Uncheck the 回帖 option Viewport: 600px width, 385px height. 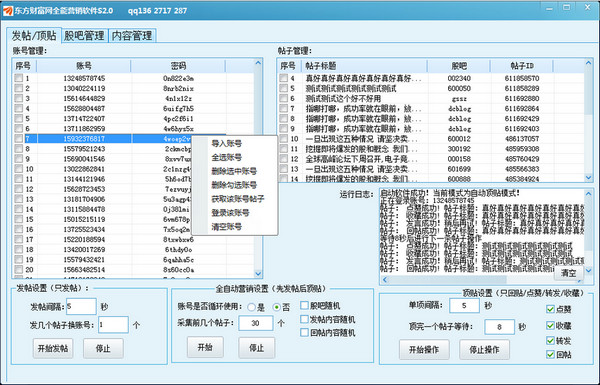550,354
